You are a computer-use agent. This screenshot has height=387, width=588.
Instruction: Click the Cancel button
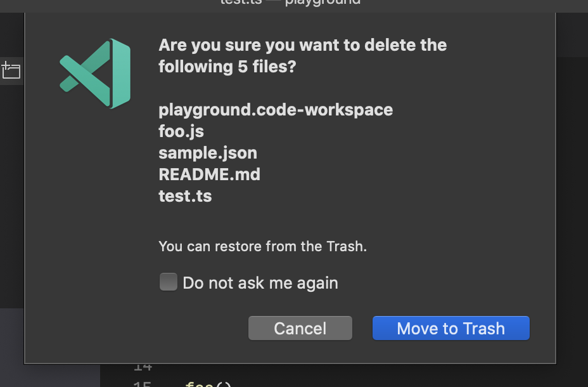(300, 328)
